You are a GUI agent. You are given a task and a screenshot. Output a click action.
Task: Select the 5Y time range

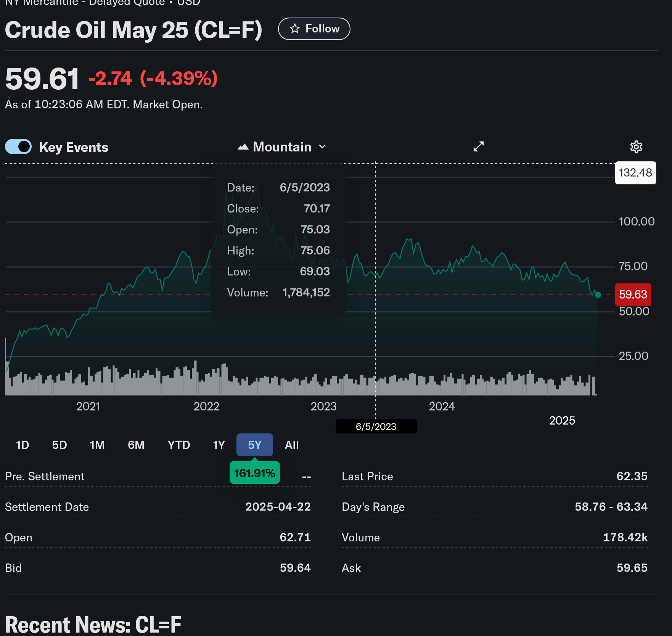(254, 445)
